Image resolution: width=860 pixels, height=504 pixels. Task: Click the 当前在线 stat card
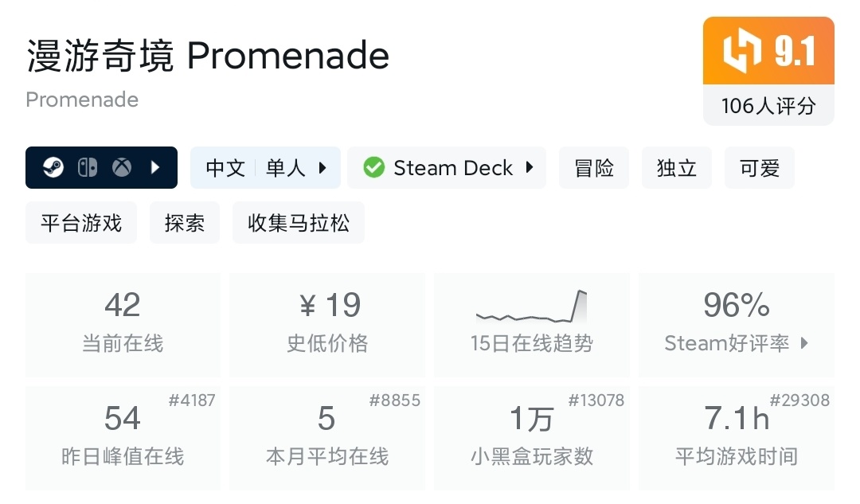point(123,324)
